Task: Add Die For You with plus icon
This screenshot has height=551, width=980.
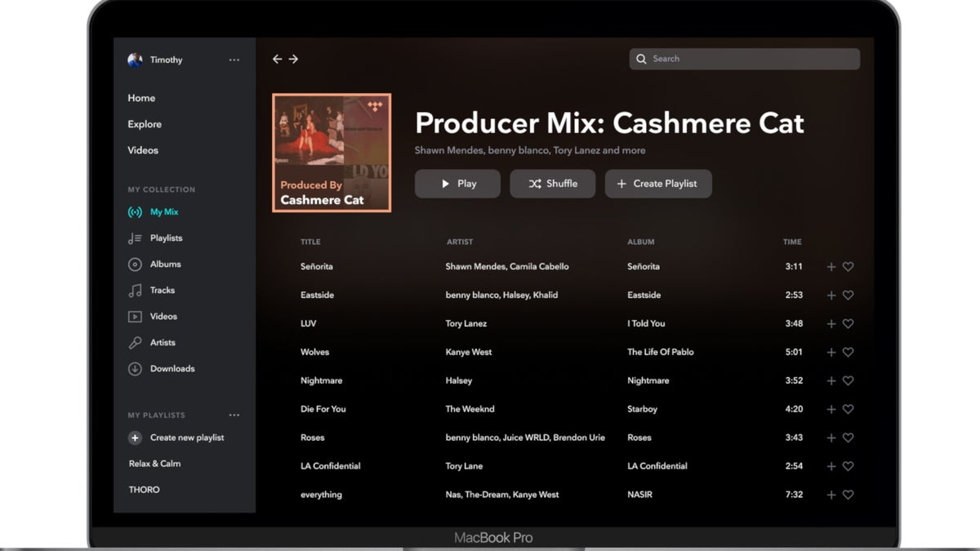Action: [x=831, y=409]
